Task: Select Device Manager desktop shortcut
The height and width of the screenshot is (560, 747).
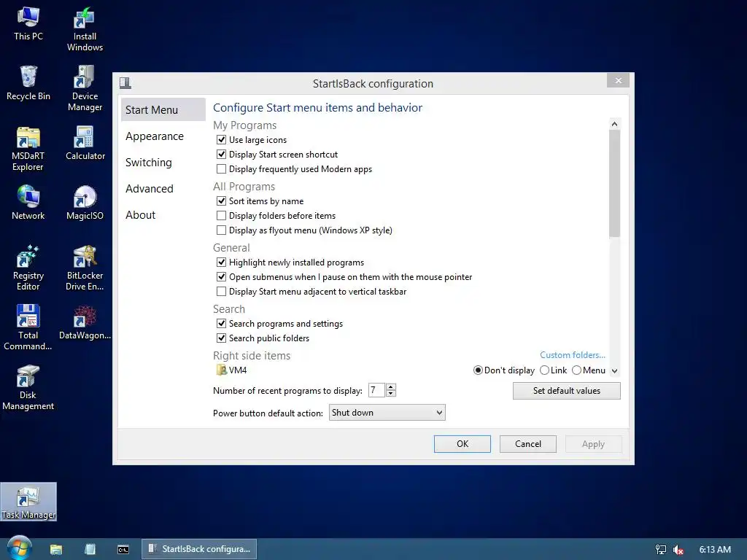Action: point(85,89)
